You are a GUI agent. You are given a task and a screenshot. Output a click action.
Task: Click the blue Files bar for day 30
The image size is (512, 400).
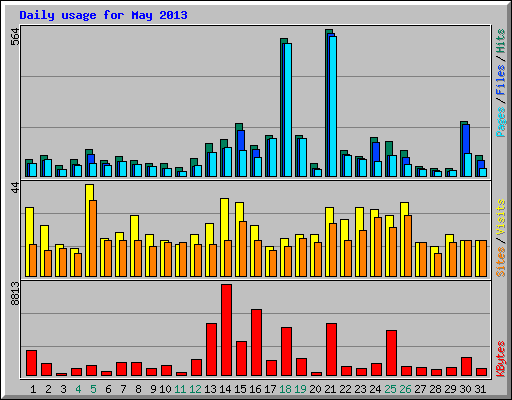[x=466, y=139]
